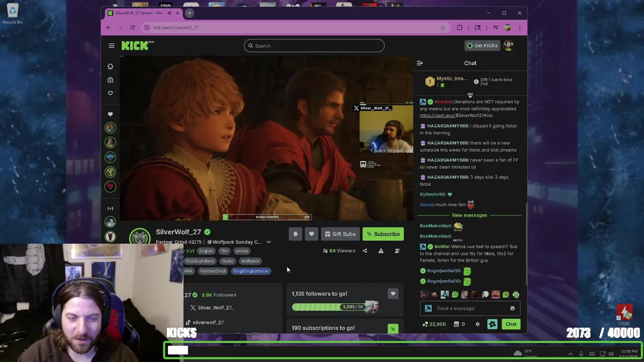Open the chat settings gear icon

tap(477, 324)
